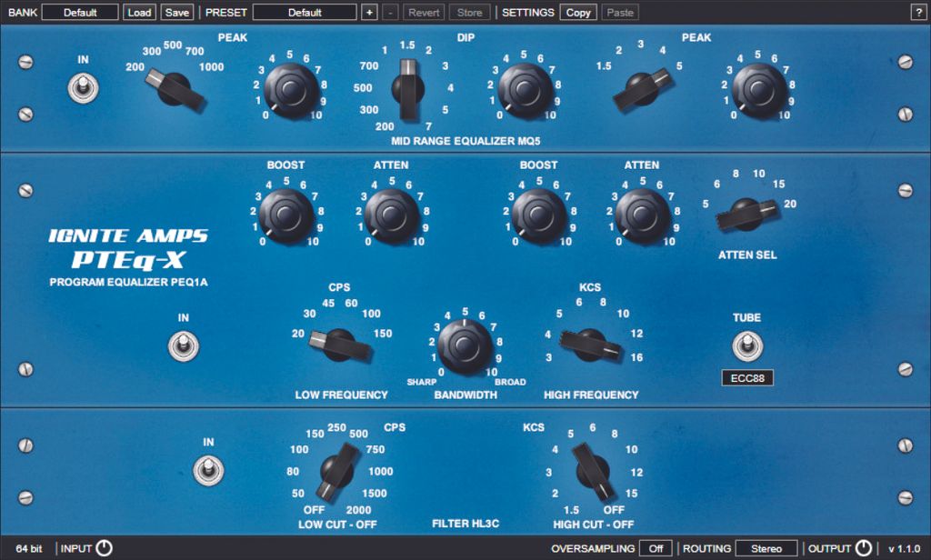
Task: Click the Load bank button
Action: (139, 12)
